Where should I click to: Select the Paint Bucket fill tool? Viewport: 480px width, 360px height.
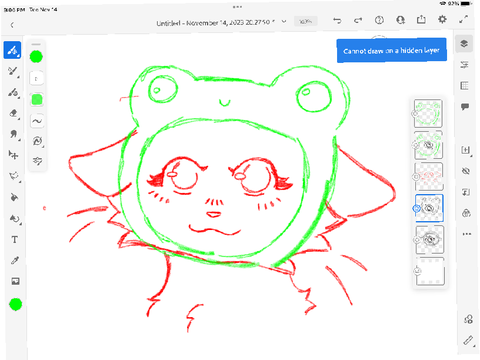click(14, 197)
